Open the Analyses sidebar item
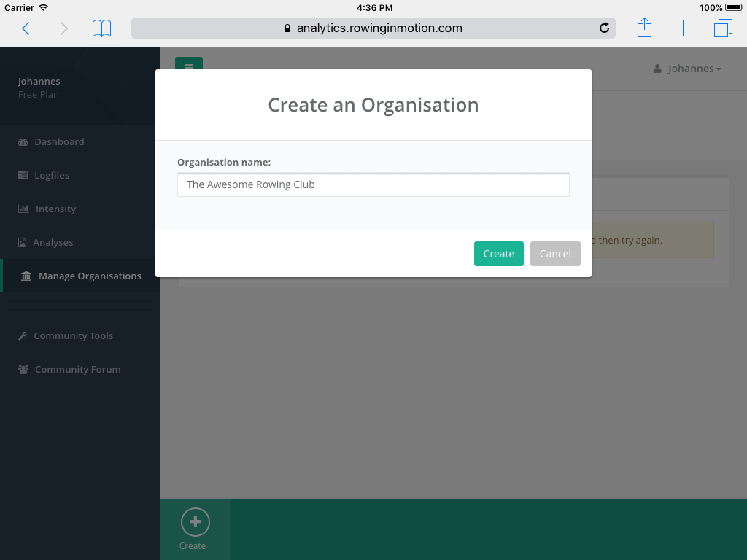The image size is (747, 560). [53, 242]
